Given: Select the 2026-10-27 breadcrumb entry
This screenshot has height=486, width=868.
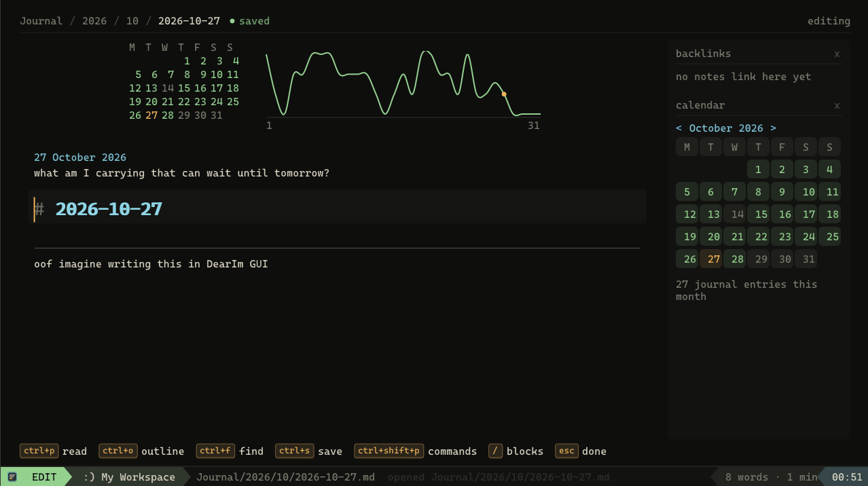Looking at the screenshot, I should [x=189, y=21].
